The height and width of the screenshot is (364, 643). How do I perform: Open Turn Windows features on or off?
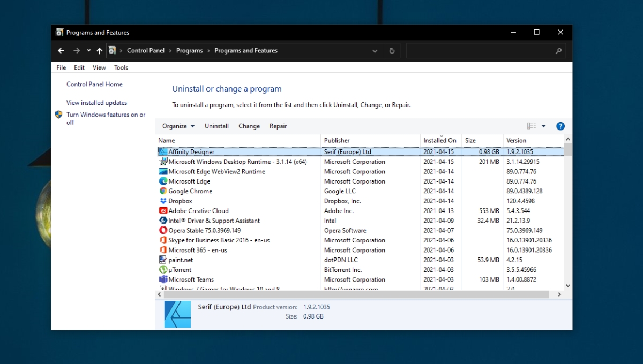[x=106, y=118]
